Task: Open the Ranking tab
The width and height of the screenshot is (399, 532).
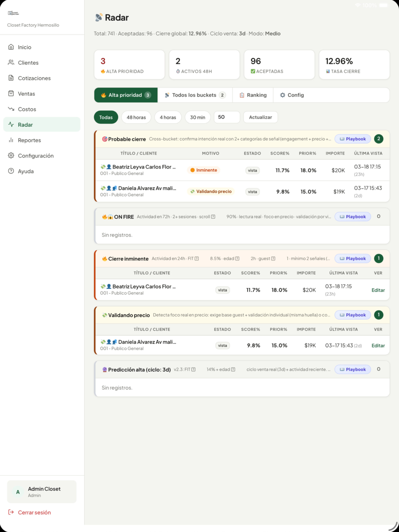Action: [x=253, y=95]
